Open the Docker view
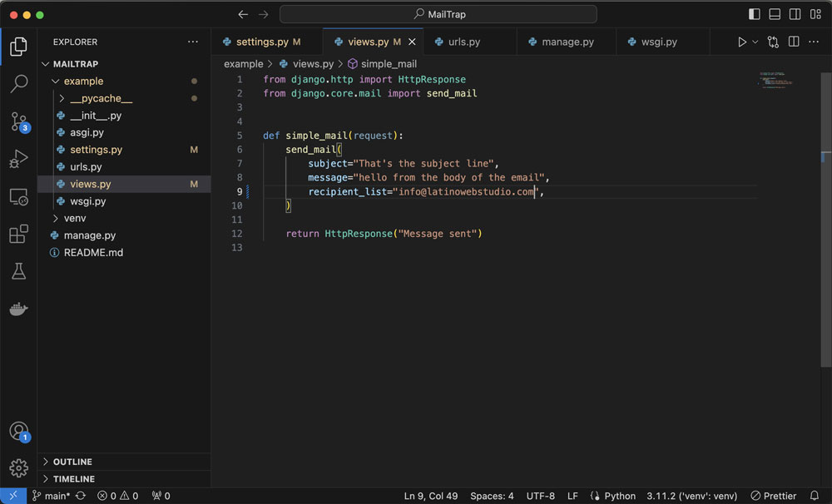This screenshot has width=832, height=504. coord(18,309)
